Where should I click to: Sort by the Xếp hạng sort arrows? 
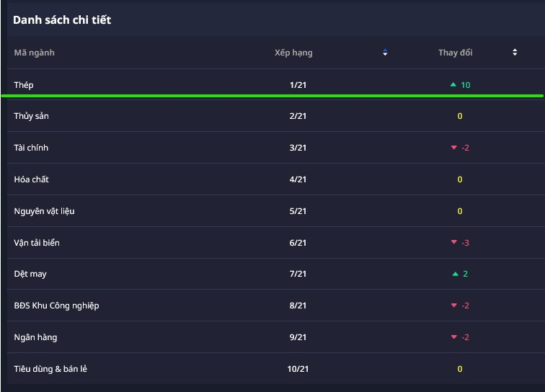click(x=385, y=53)
